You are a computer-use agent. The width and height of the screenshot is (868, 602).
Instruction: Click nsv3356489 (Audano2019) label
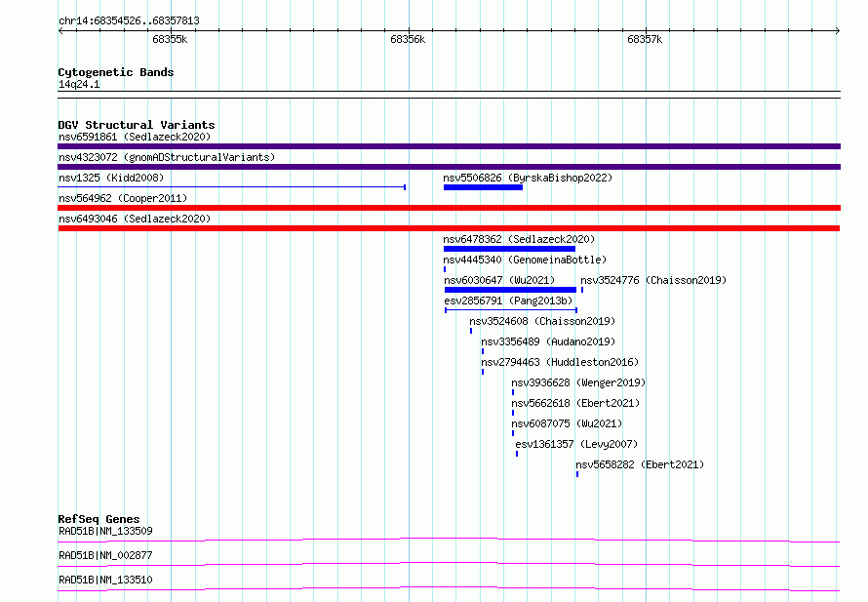pyautogui.click(x=548, y=341)
